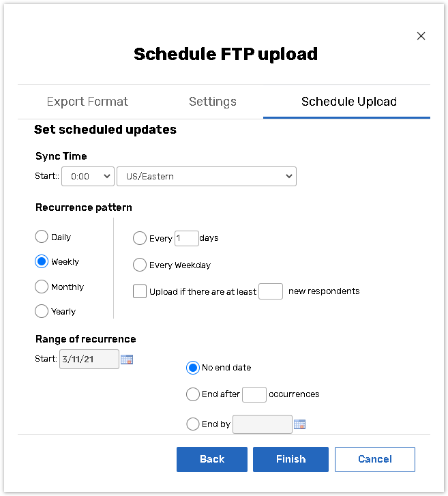
Task: Cancel the FTP upload scheduling
Action: [374, 459]
